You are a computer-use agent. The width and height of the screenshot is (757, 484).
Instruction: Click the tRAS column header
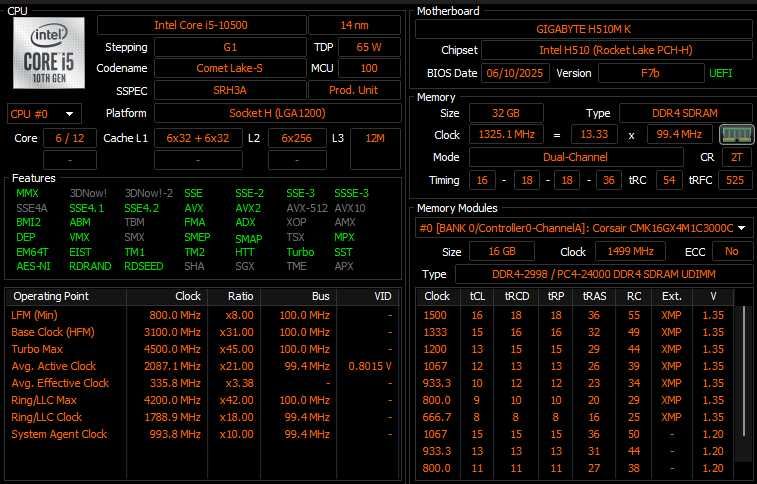tap(594, 296)
